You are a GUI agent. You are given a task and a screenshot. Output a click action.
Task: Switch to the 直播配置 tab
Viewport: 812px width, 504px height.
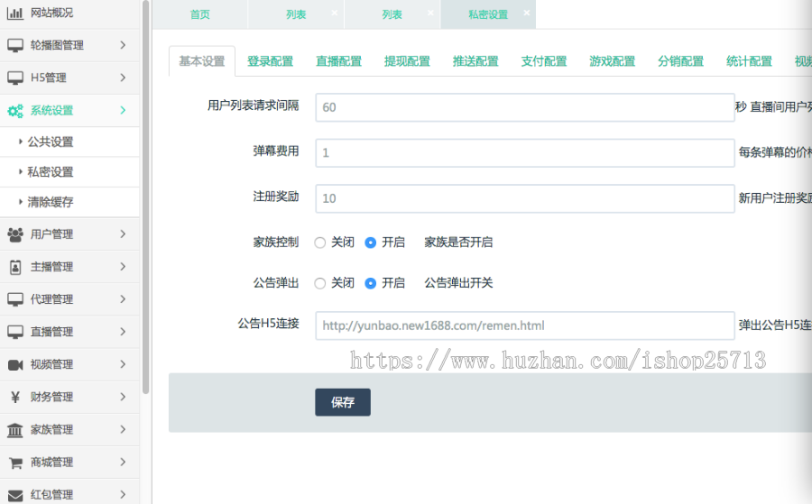[338, 61]
